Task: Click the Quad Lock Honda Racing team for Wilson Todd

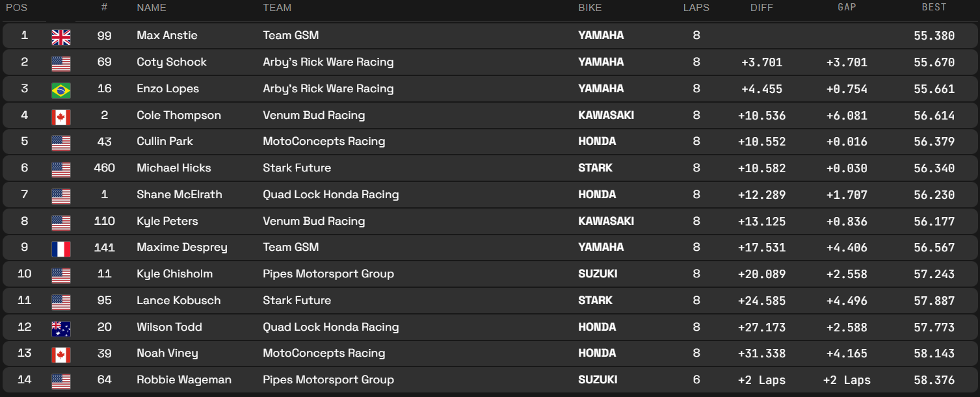Action: 331,327
